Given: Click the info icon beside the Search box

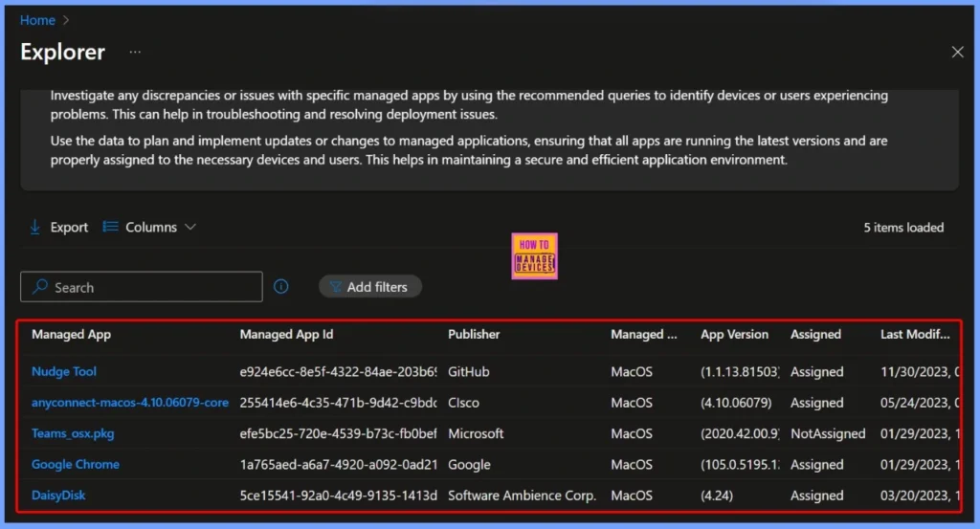Looking at the screenshot, I should [281, 287].
